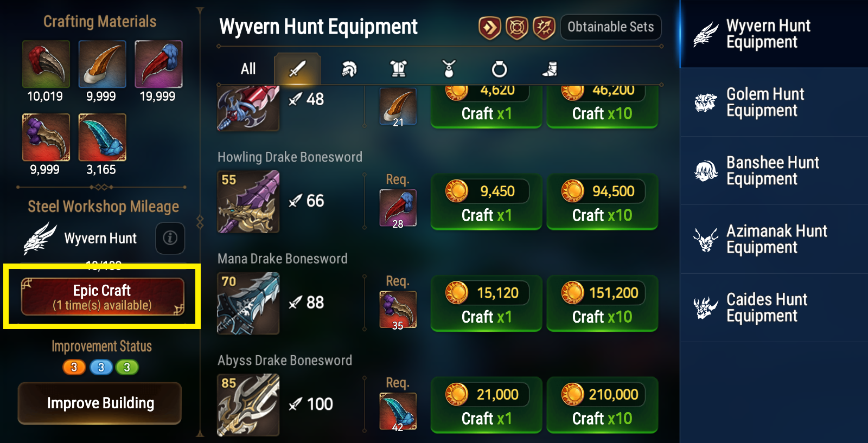Click the Abyss Drake Bonesword item icon
868x443 pixels.
[x=248, y=405]
